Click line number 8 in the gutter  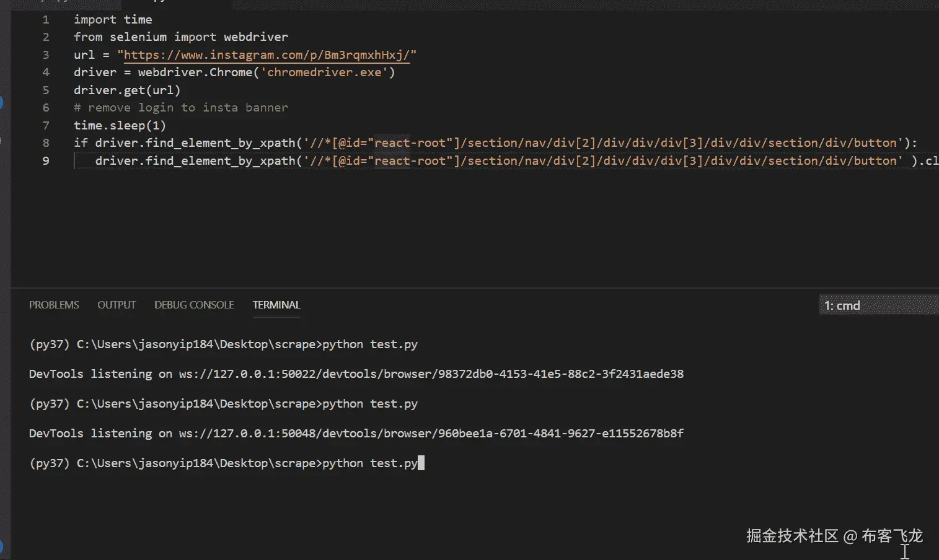click(x=46, y=143)
